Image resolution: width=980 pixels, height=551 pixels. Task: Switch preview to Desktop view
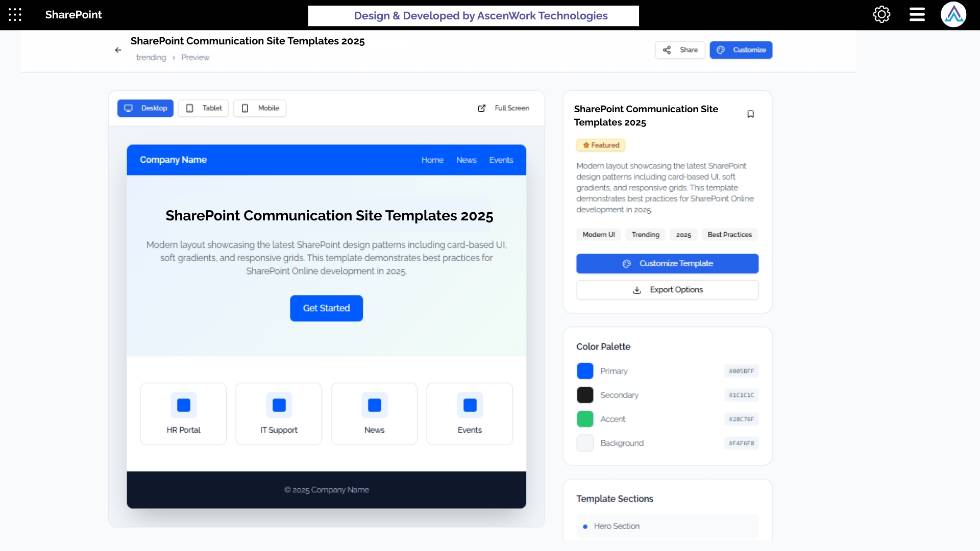[x=145, y=108]
